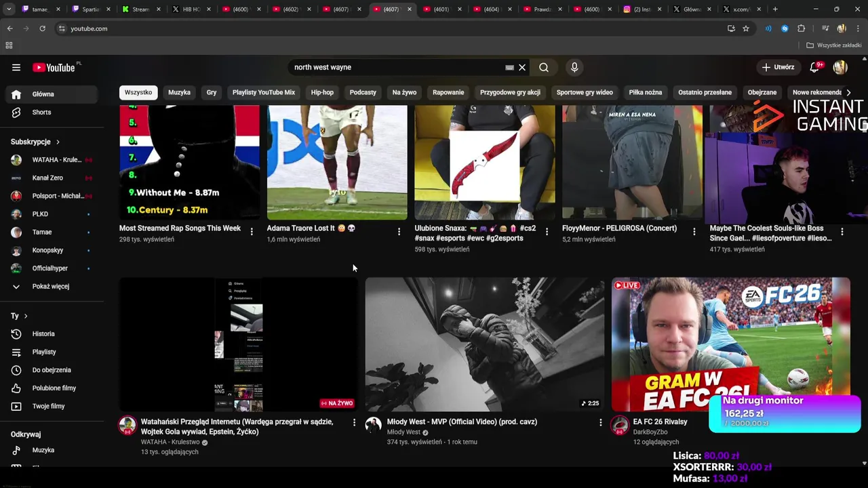Viewport: 868px width, 488px height.
Task: Expand the Subskrypcje section
Action: [35, 142]
